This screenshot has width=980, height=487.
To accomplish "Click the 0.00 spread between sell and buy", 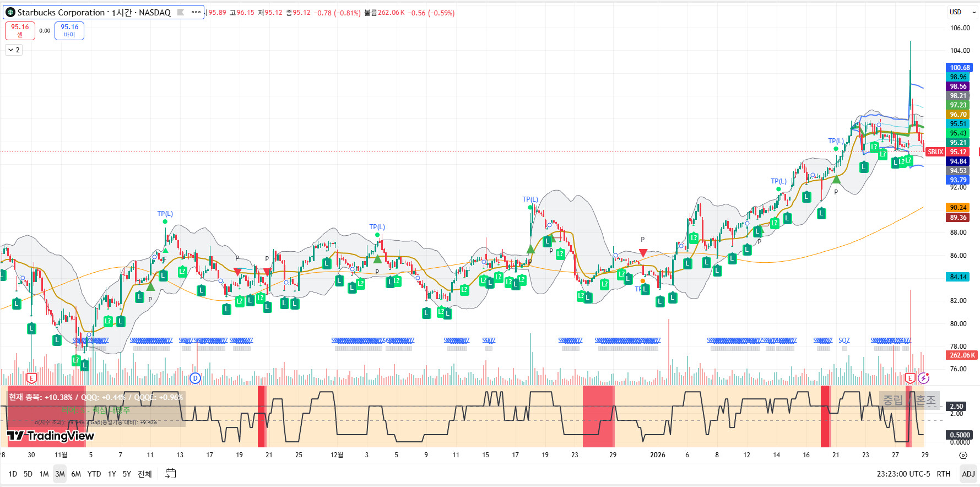I will 45,31.
